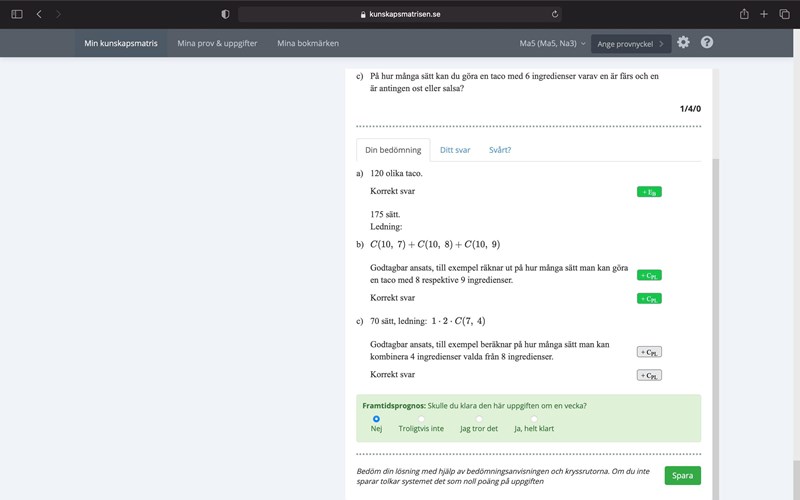Toggle the green +E_B point for part a
This screenshot has width=800, height=500.
coord(649,191)
